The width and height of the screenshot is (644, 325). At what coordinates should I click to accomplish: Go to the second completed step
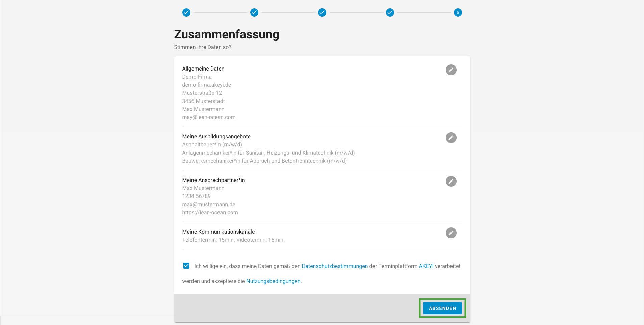(254, 12)
